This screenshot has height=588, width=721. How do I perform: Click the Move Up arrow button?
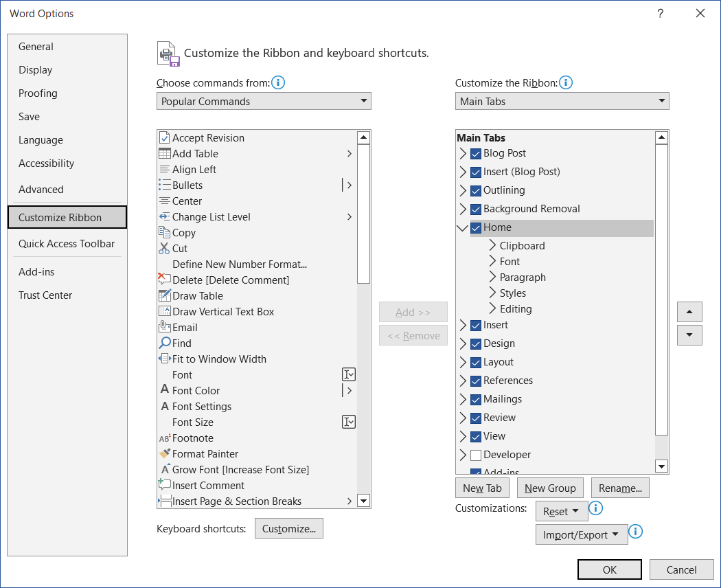(689, 311)
